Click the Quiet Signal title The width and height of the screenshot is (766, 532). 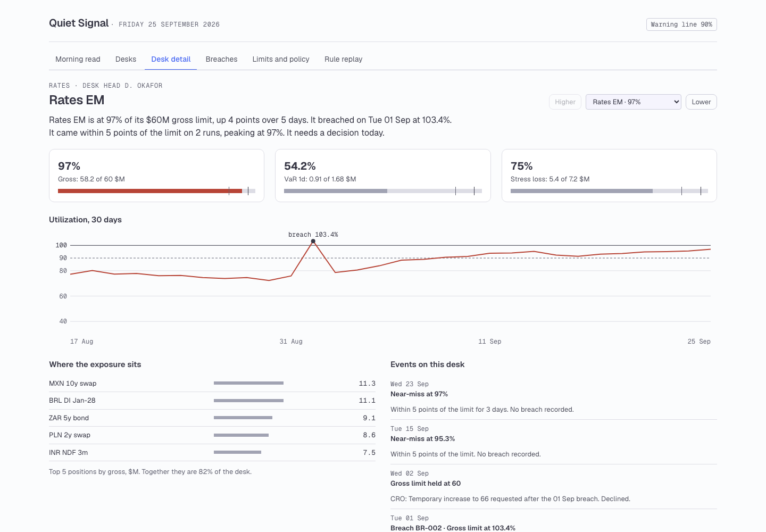pos(79,23)
